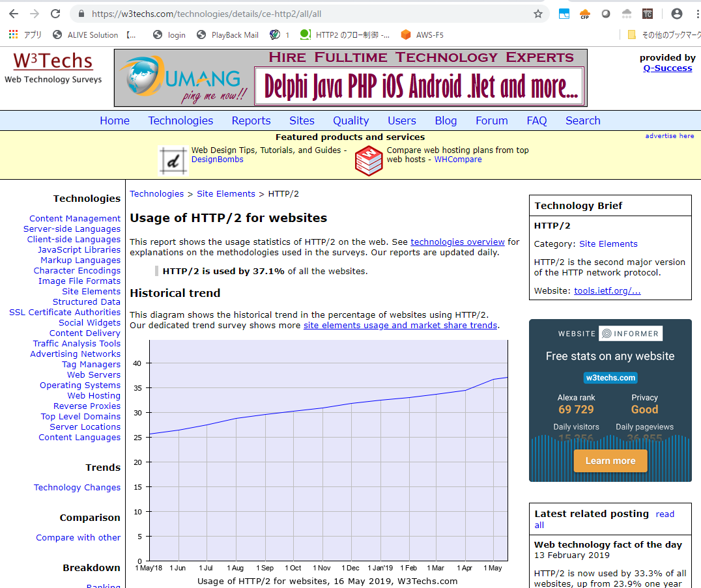
Task: Open Site Elements category link in brief
Action: (608, 244)
